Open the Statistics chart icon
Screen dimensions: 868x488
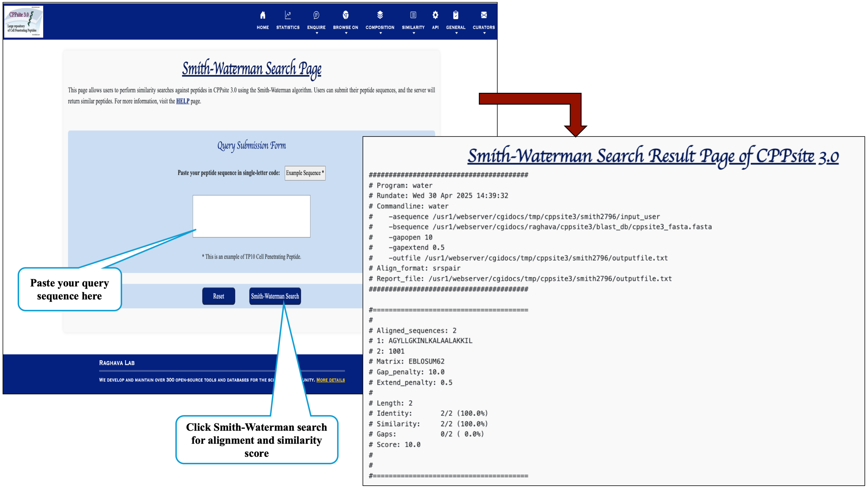click(287, 15)
